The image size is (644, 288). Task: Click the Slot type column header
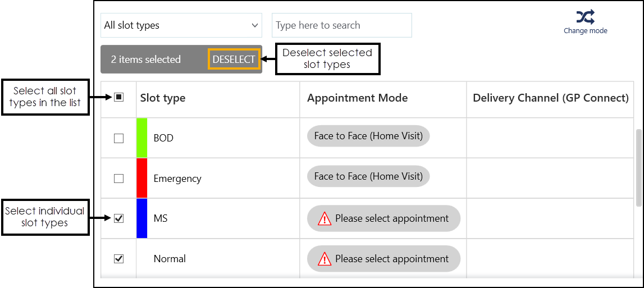click(163, 98)
